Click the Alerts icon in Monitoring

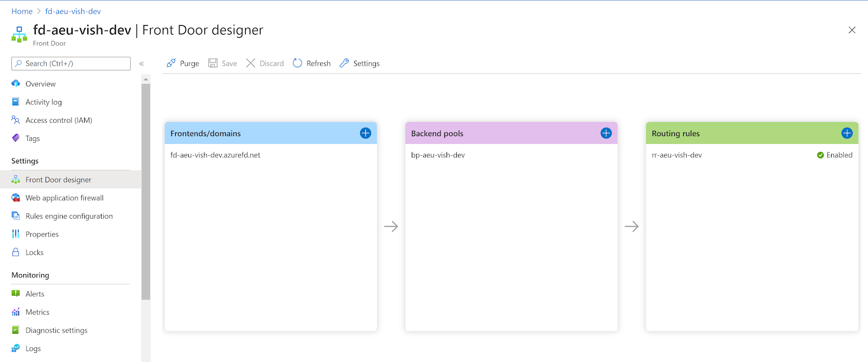tap(16, 294)
